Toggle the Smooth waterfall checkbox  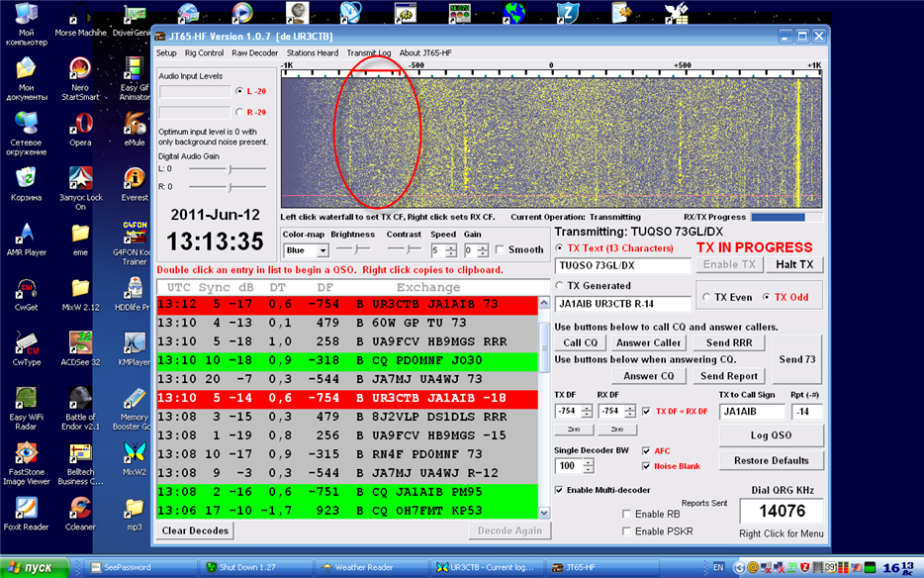pos(500,249)
